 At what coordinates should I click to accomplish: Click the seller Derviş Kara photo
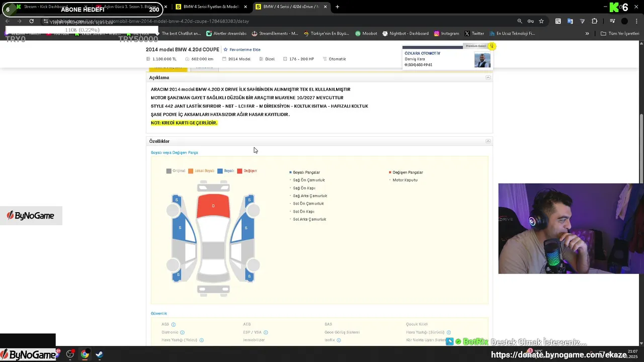[x=482, y=60]
